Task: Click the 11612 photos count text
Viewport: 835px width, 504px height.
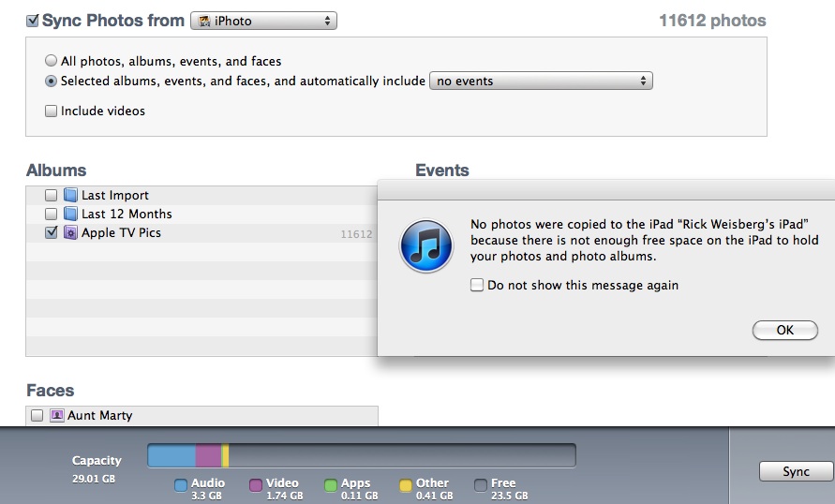Action: pyautogui.click(x=712, y=21)
